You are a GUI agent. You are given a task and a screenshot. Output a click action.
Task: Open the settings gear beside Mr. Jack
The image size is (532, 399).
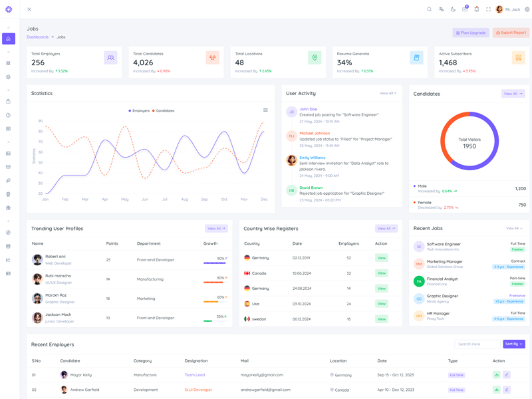527,9
